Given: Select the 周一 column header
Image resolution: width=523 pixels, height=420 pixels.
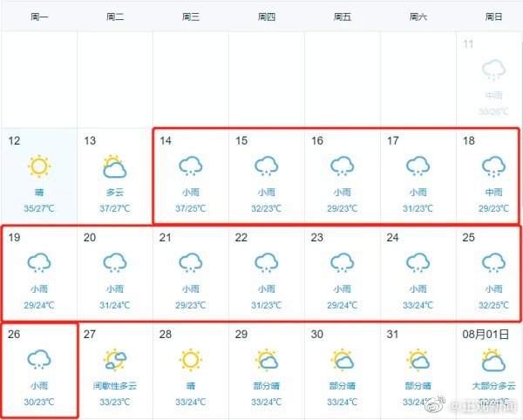Looking at the screenshot, I should [39, 17].
